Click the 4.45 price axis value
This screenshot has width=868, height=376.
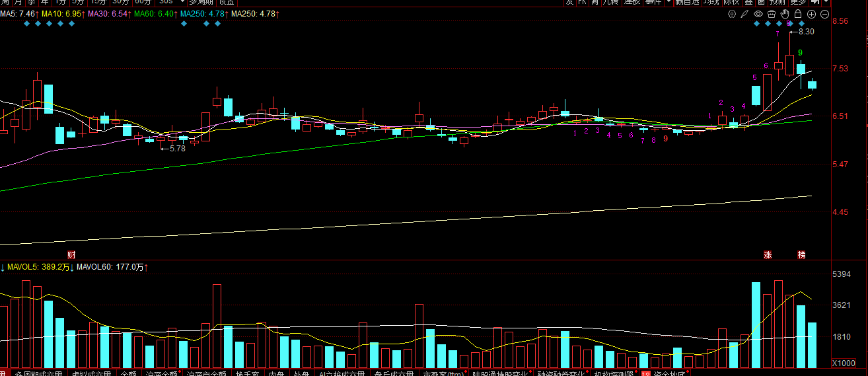coord(840,212)
